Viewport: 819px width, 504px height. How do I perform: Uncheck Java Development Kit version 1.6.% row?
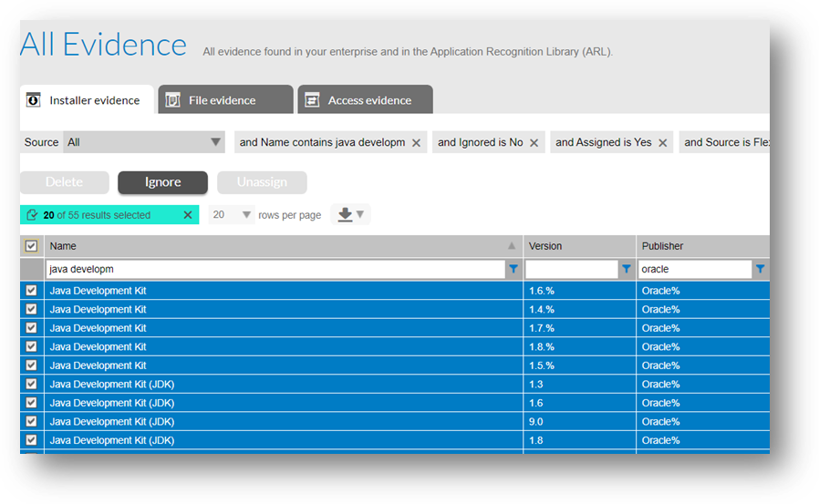pos(31,291)
